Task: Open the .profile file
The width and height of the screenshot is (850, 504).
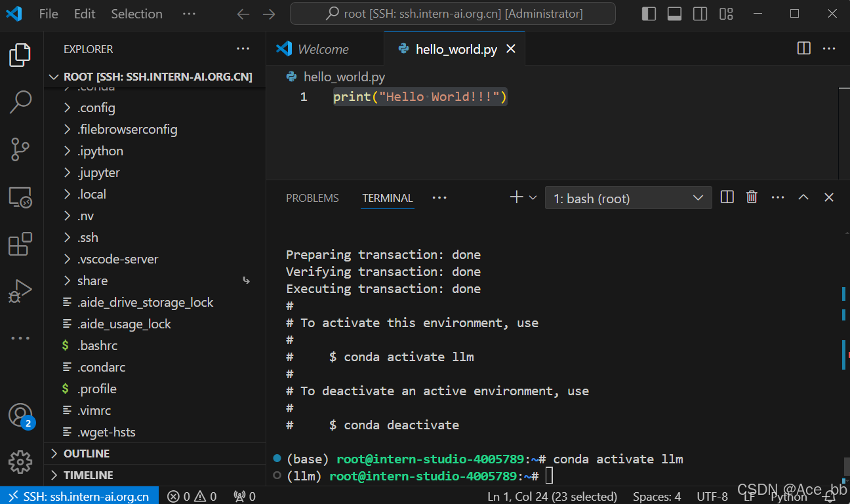Action: coord(155,389)
